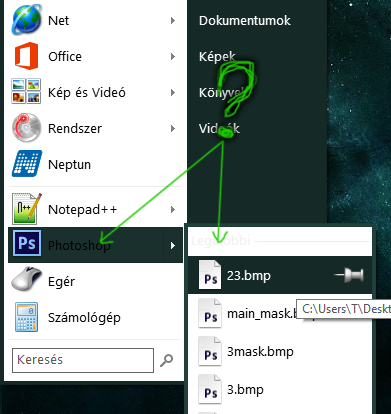Click the Egér mouse icon
Screen dimensions: 391x414
tap(26, 279)
